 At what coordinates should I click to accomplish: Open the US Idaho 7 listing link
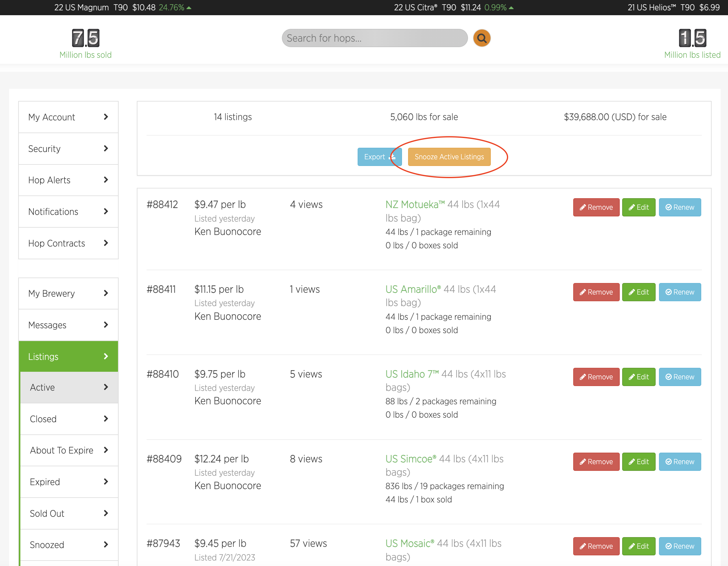(x=412, y=374)
